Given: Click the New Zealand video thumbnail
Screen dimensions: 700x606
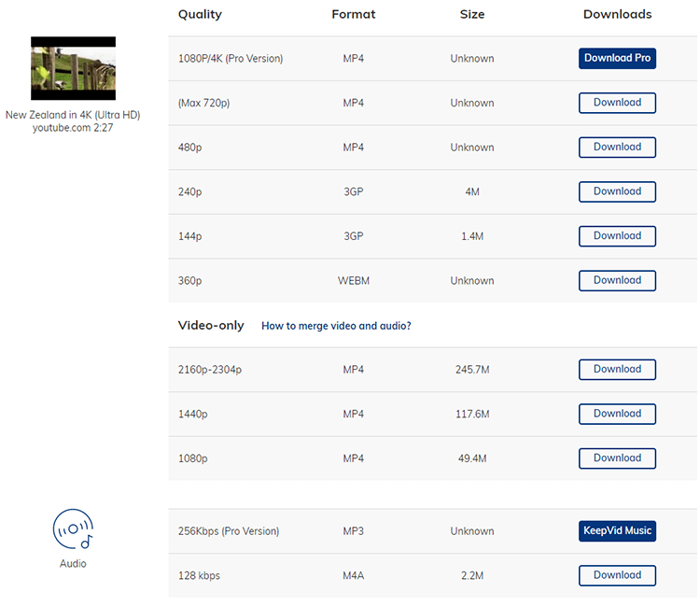Looking at the screenshot, I should [73, 68].
